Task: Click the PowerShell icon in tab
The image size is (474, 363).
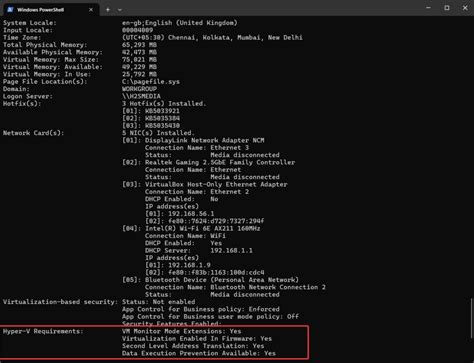Action: coord(10,9)
